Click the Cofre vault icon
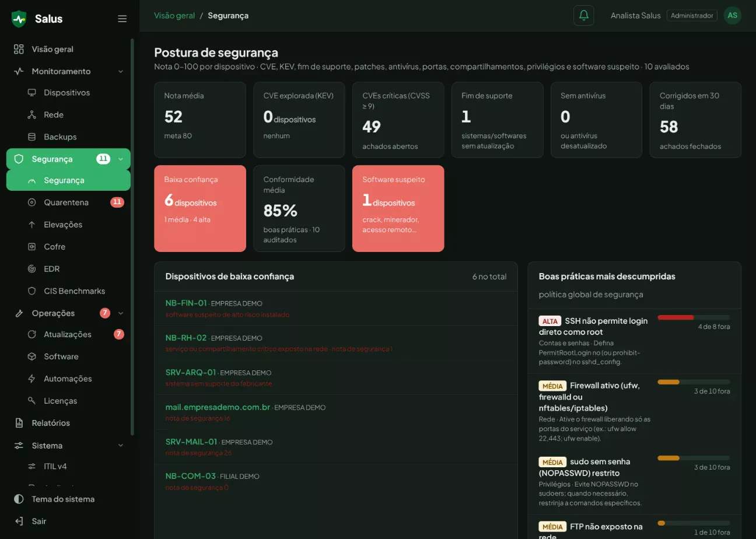 (x=32, y=247)
